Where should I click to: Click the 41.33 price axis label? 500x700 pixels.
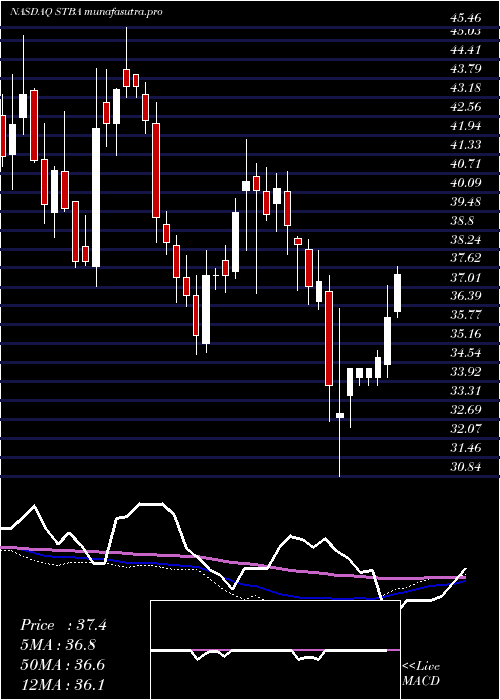[466, 145]
